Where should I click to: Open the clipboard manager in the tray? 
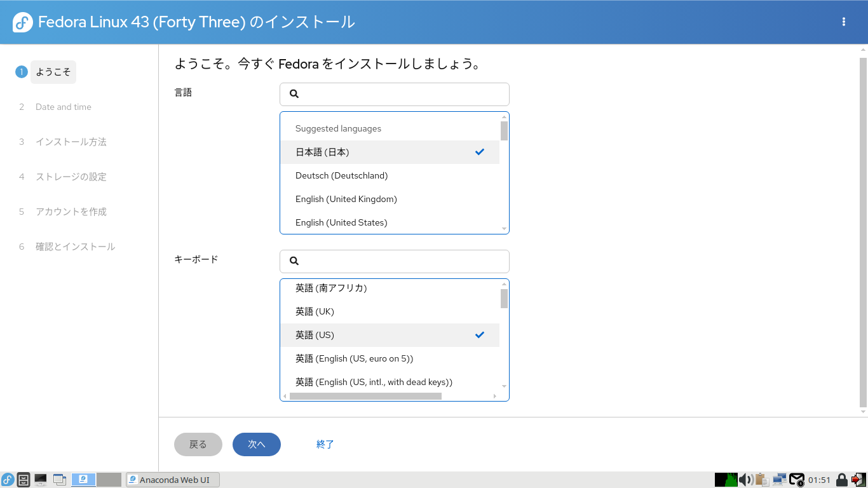click(x=762, y=480)
